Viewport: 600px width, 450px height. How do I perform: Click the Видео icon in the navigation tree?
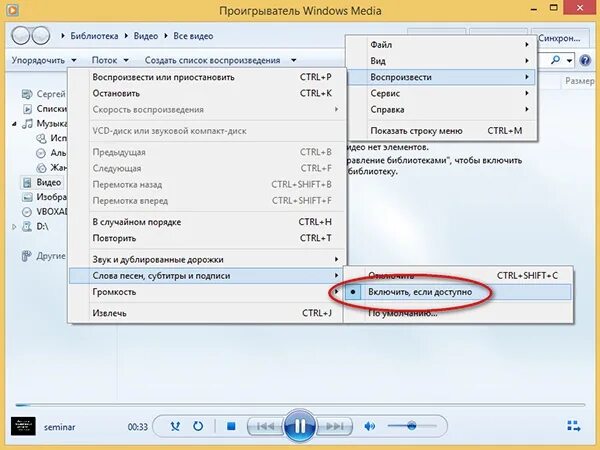coord(27,183)
